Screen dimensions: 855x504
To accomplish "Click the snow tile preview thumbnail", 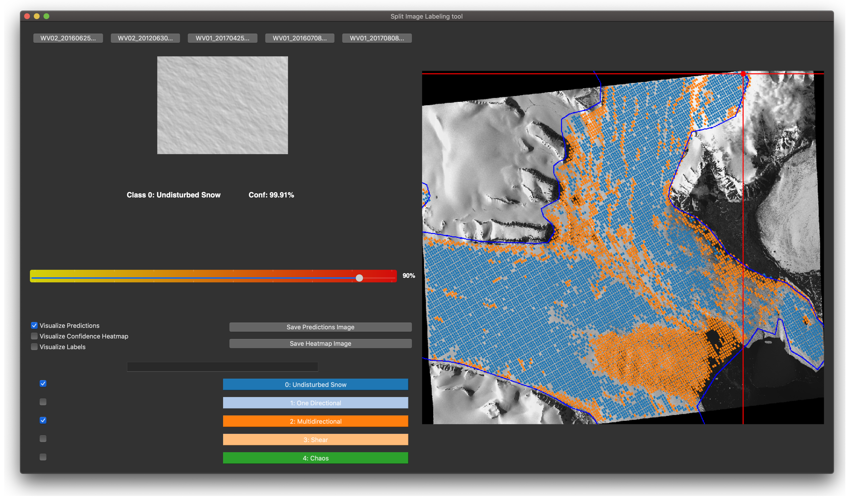I will point(222,105).
